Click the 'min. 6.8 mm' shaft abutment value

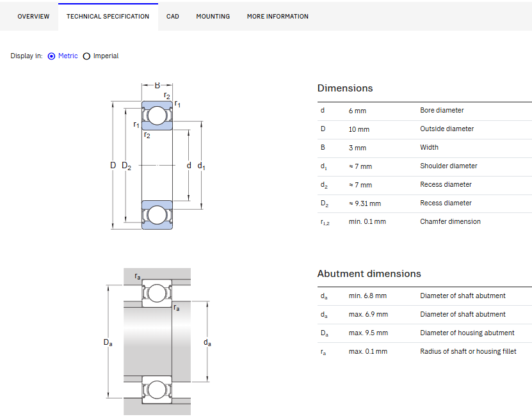click(367, 296)
